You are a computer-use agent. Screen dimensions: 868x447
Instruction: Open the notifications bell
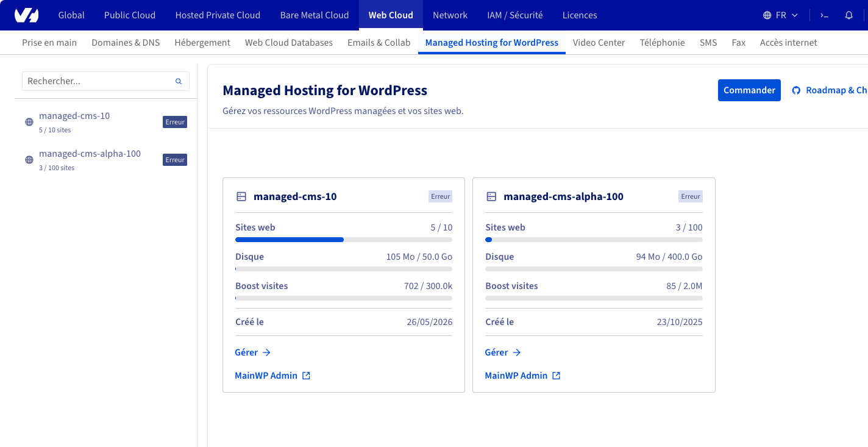(x=849, y=15)
